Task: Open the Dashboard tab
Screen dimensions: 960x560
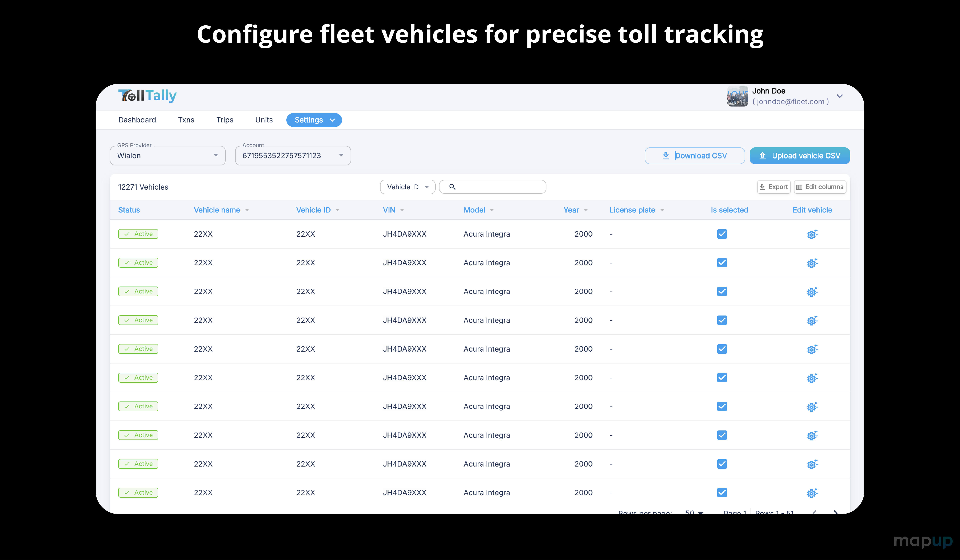Action: tap(137, 120)
